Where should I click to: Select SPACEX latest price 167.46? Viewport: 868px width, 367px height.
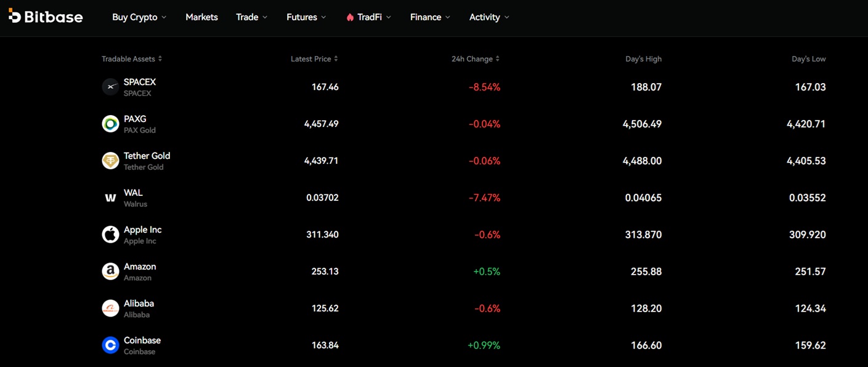point(325,87)
